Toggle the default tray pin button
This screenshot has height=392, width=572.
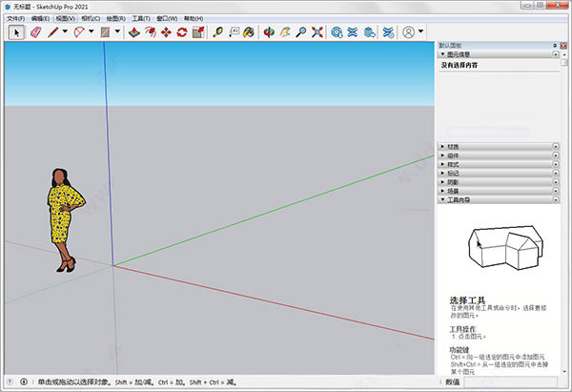coord(555,46)
